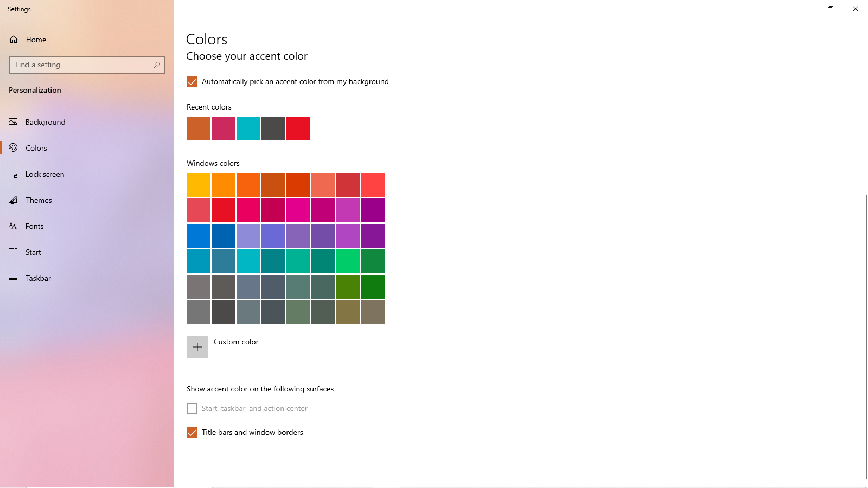Open Start settings page

pyautogui.click(x=87, y=252)
